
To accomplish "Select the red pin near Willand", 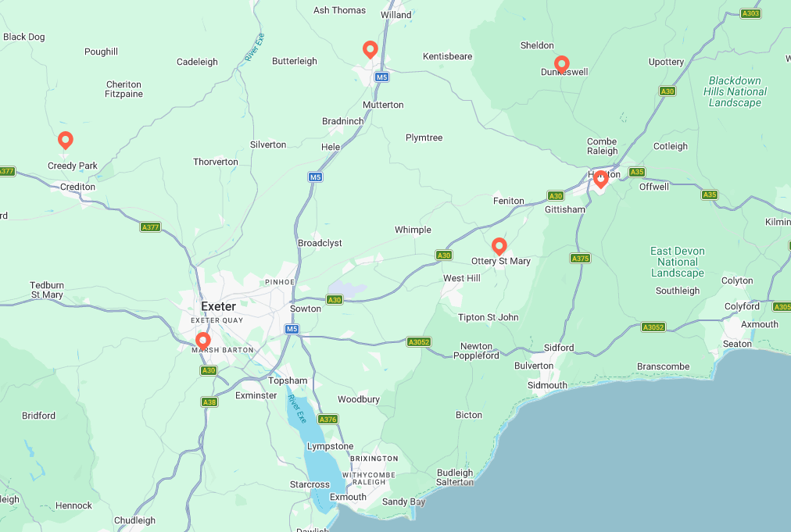I will pos(370,49).
